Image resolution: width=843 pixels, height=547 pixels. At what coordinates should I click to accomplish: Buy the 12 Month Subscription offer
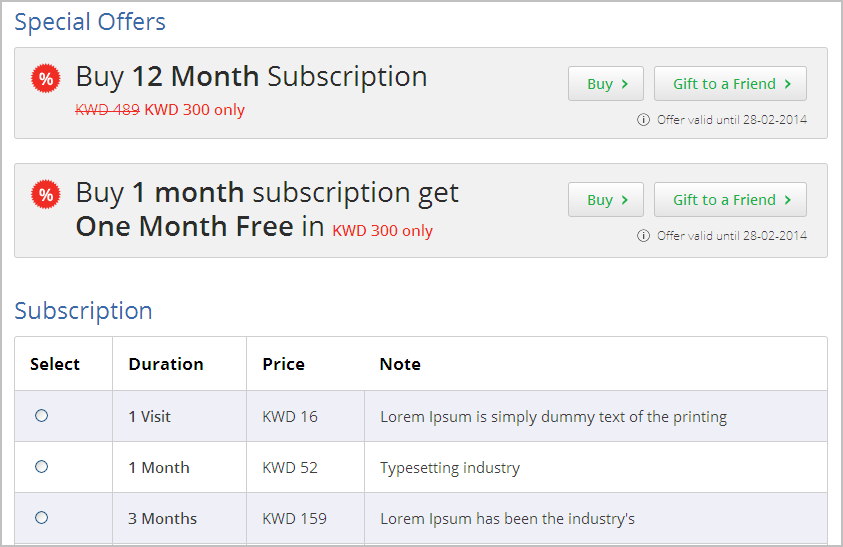tap(606, 84)
